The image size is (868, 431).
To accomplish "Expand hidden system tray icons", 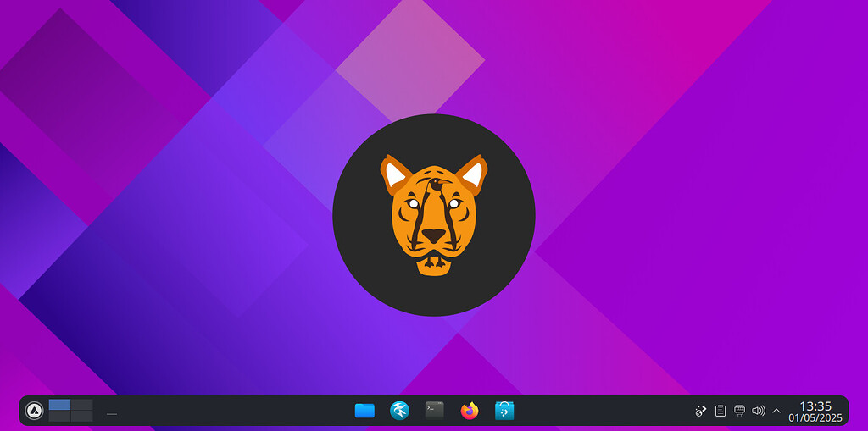I will tap(776, 411).
